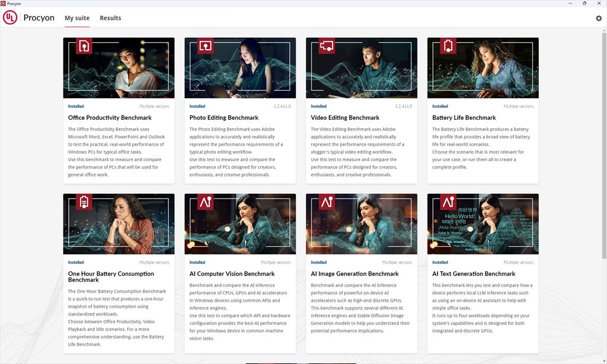This screenshot has height=364, width=607.
Task: Select the AI Text Generation Benchmark title
Action: click(x=474, y=274)
